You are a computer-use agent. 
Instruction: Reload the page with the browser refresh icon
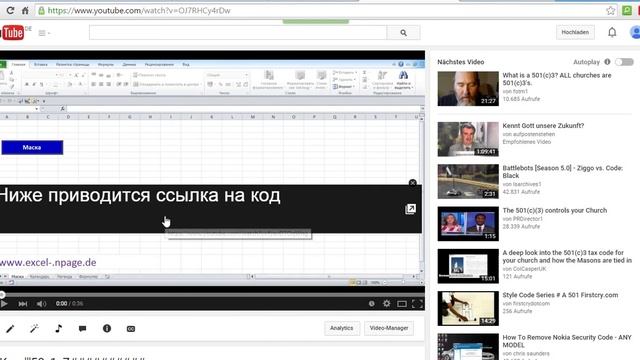click(x=10, y=11)
